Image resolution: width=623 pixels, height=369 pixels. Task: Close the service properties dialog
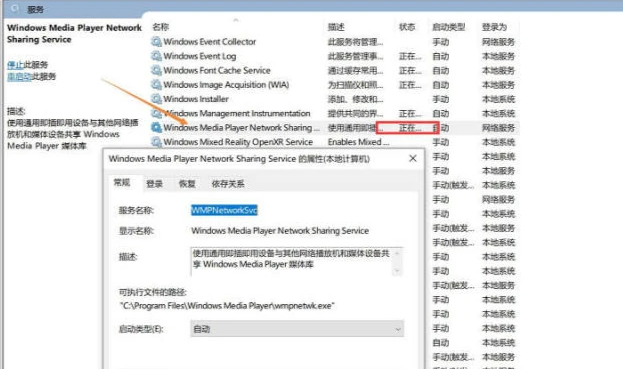pos(413,158)
